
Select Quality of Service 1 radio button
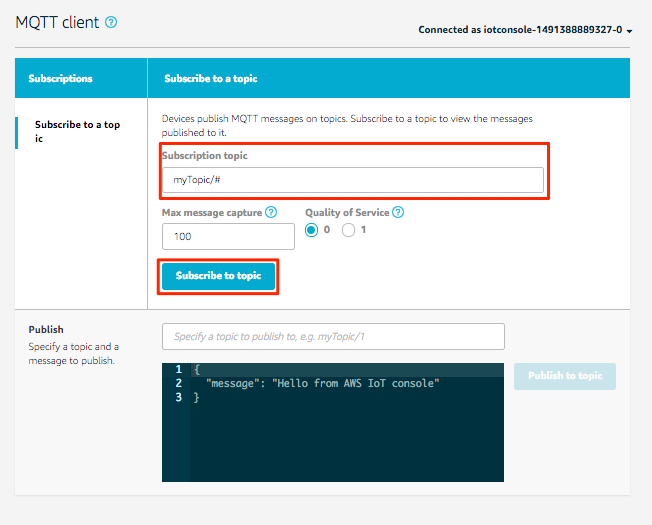(x=348, y=230)
